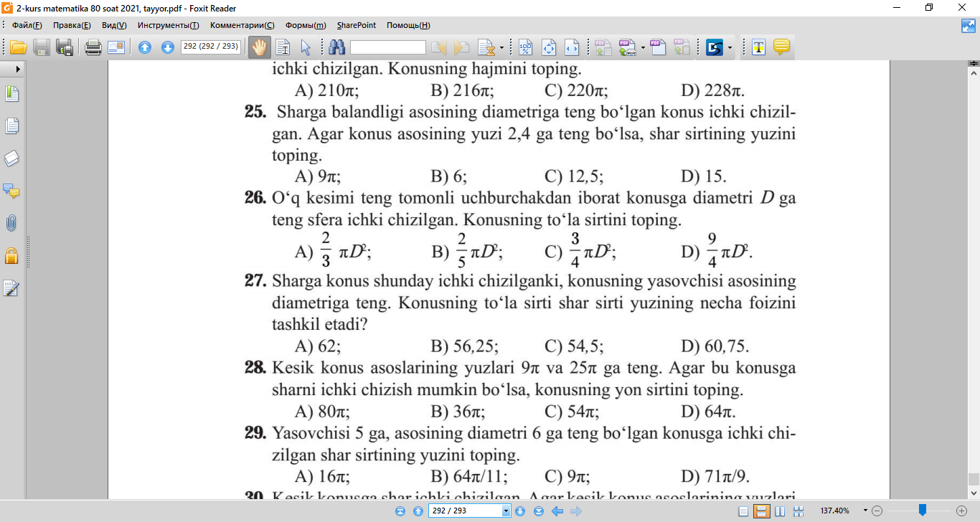Switch to continuous page view

click(x=762, y=511)
